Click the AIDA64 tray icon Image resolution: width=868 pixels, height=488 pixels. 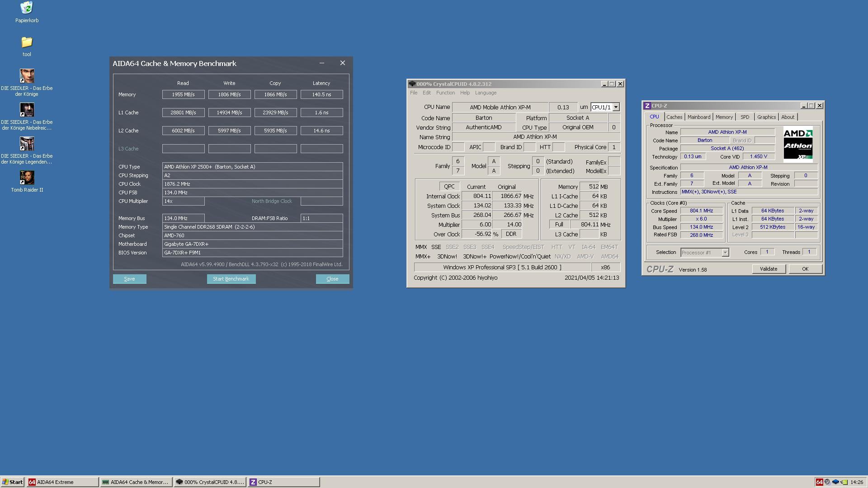point(819,482)
